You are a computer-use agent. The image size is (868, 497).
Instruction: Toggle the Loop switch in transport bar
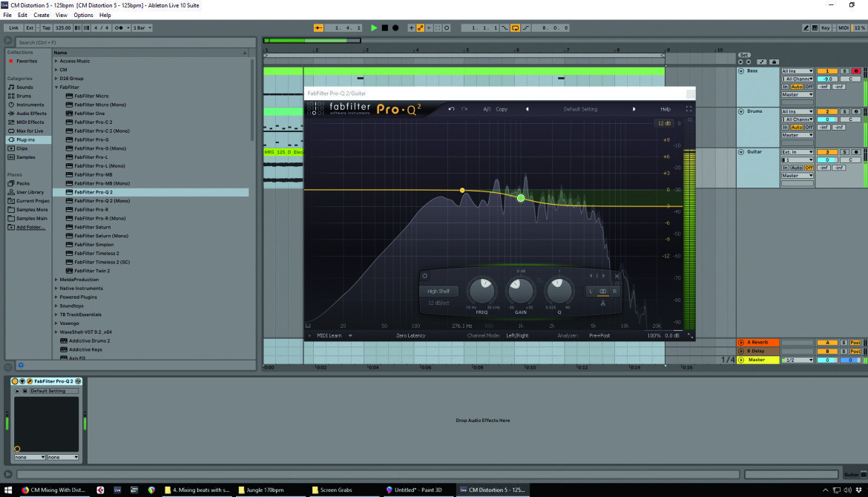coord(515,27)
